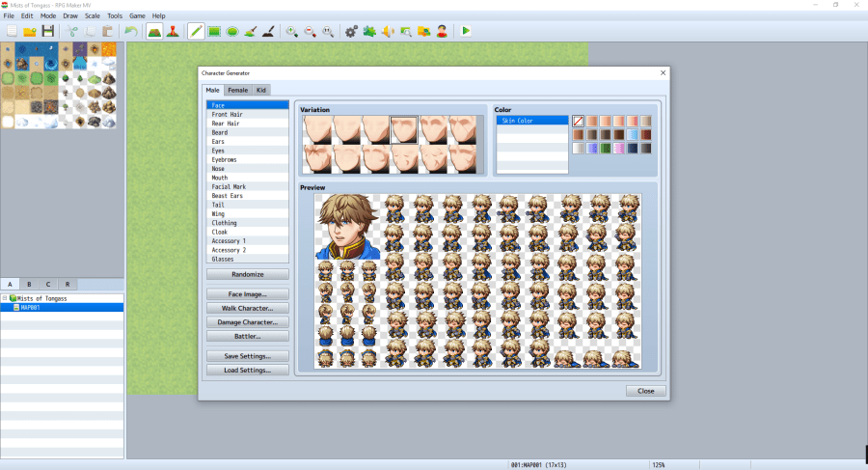The height and width of the screenshot is (470, 868).
Task: Open the Sound Test speaker icon
Action: tap(388, 31)
